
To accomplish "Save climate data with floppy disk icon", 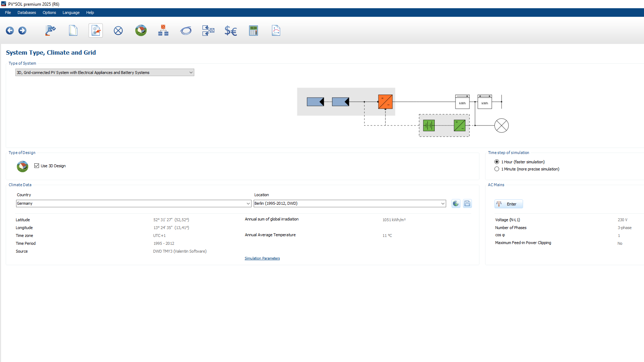I will 467,203.
